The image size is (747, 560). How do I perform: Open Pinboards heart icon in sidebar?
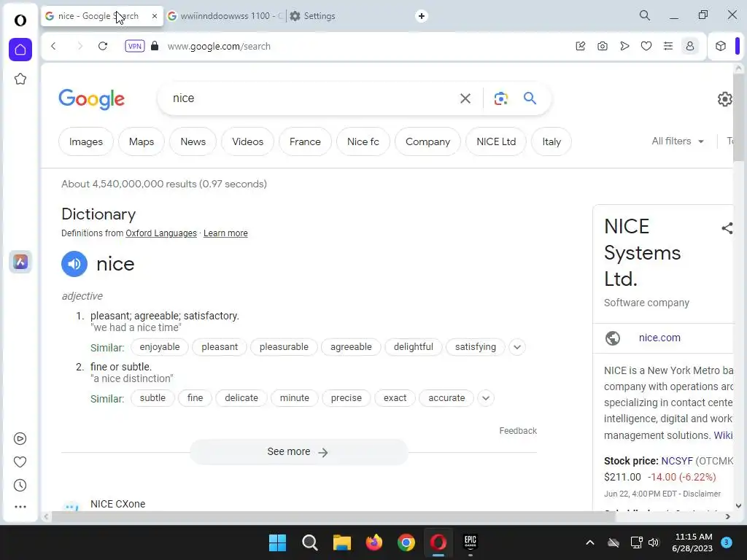coord(20,462)
